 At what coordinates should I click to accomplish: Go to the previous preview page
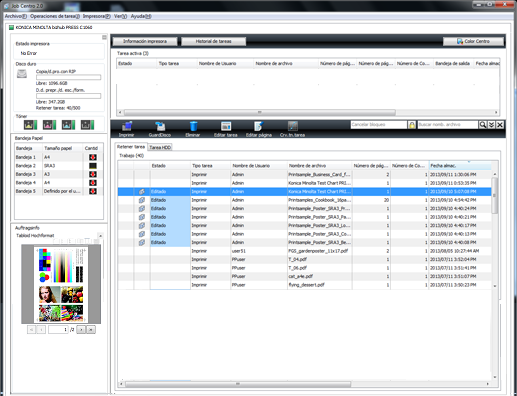click(41, 330)
